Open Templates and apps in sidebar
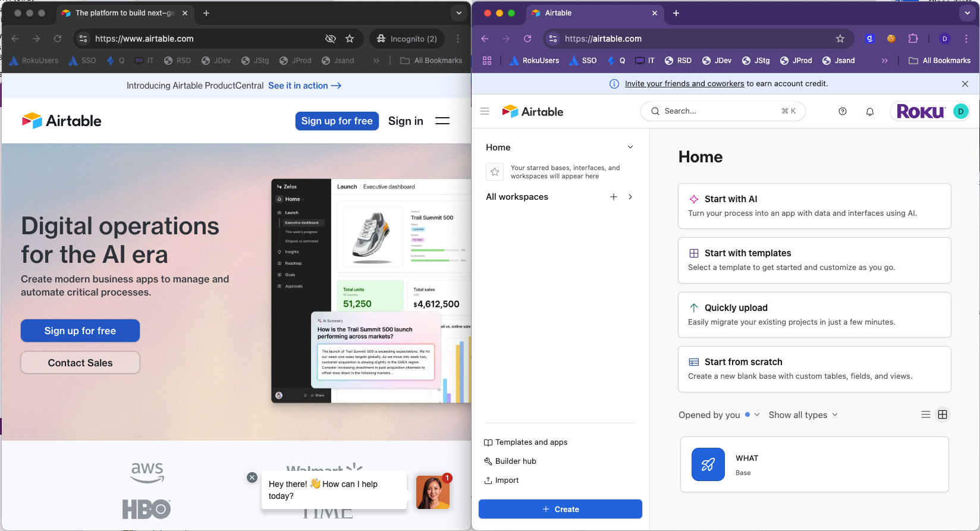The width and height of the screenshot is (980, 531). (x=526, y=442)
